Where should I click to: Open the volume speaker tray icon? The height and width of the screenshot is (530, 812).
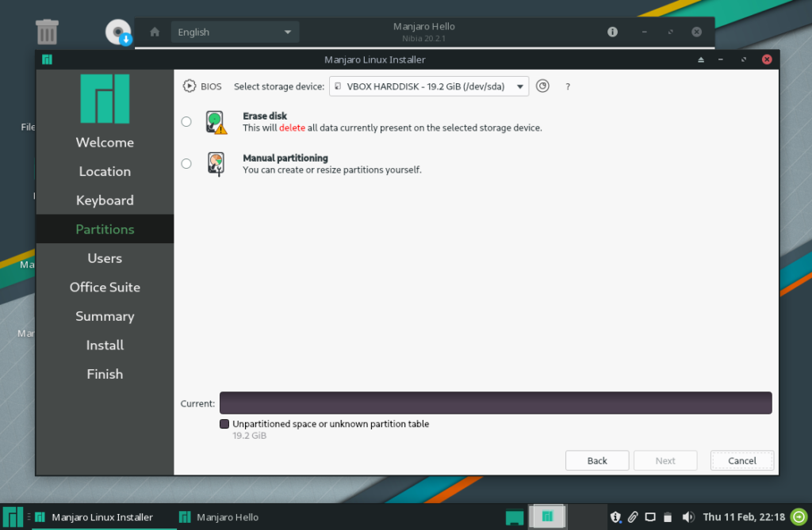688,517
